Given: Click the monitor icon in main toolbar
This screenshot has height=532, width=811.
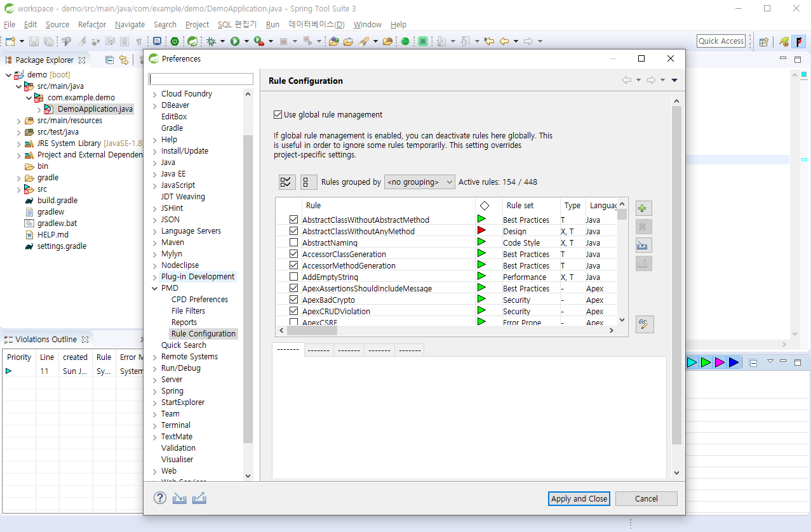Looking at the screenshot, I should coord(157,41).
